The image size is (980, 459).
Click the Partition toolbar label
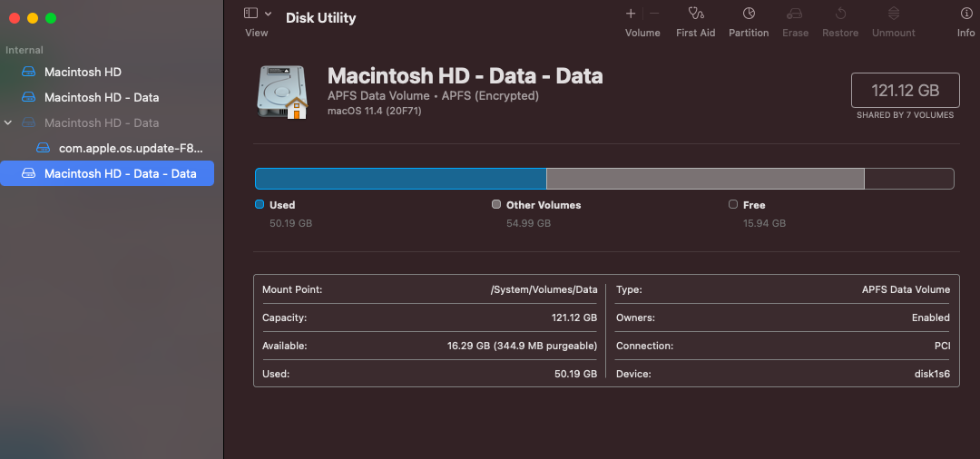tap(749, 33)
